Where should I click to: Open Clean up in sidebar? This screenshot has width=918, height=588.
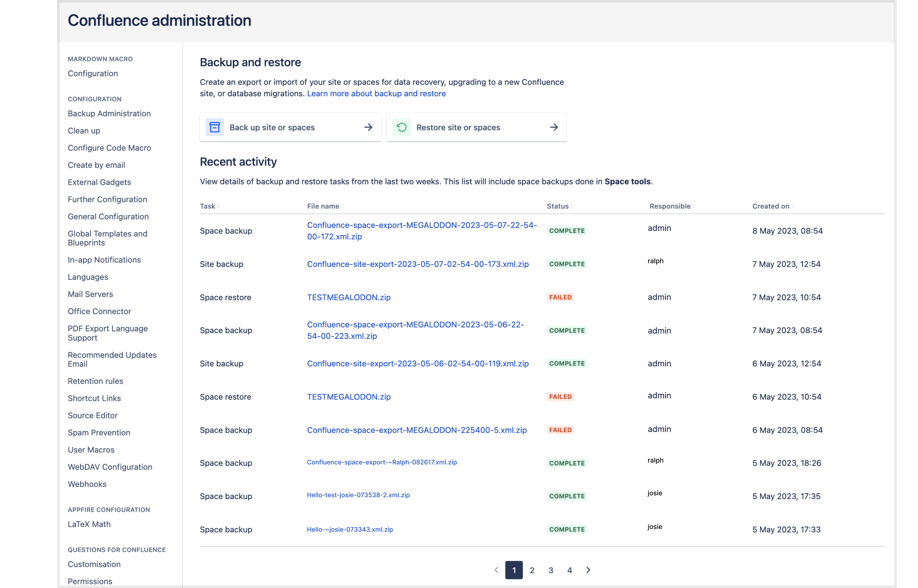84,131
